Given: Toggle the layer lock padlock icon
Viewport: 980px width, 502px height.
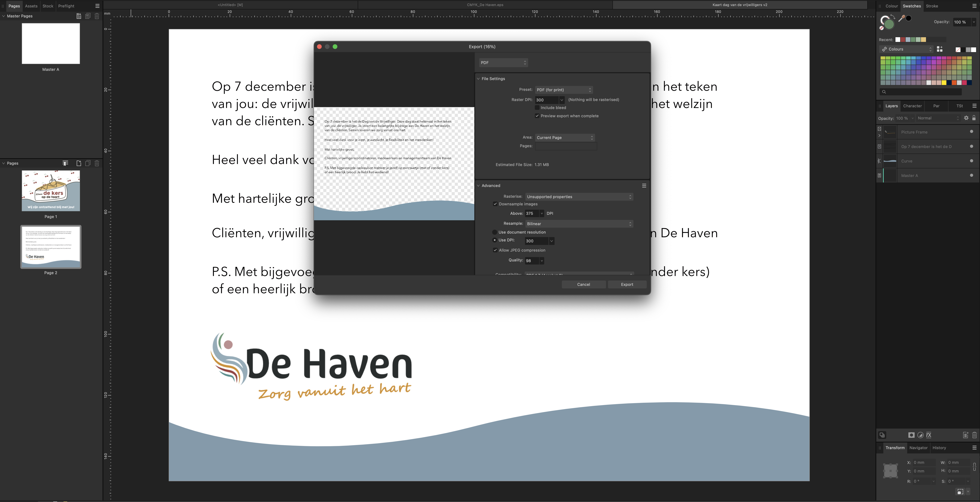Looking at the screenshot, I should coord(974,118).
